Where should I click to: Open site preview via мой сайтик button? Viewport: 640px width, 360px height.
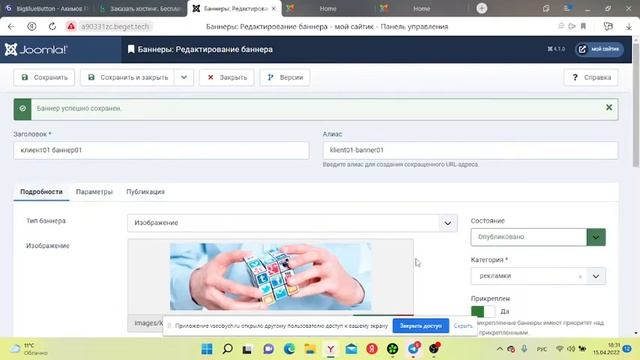coord(599,49)
